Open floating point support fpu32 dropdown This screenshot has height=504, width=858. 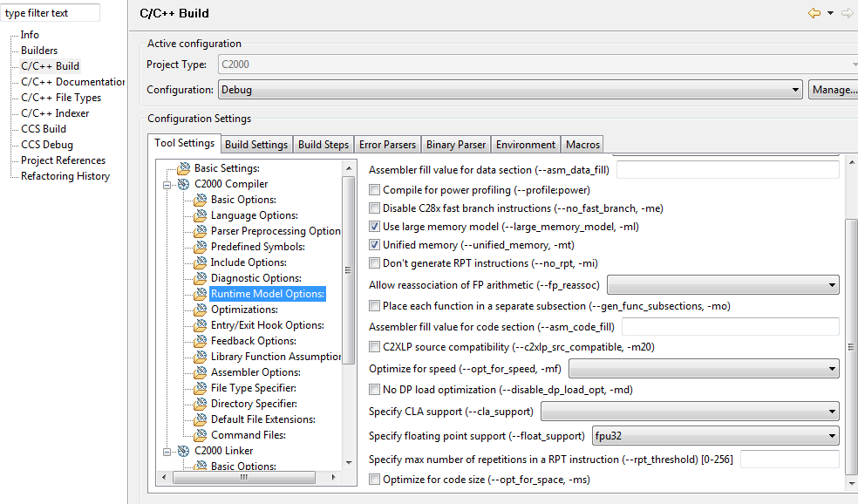pyautogui.click(x=715, y=436)
